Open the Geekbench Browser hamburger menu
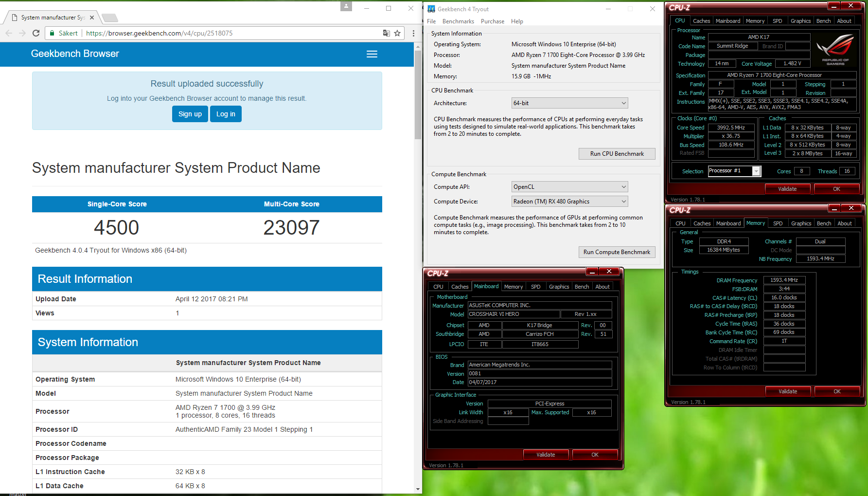Image resolution: width=868 pixels, height=496 pixels. click(372, 54)
